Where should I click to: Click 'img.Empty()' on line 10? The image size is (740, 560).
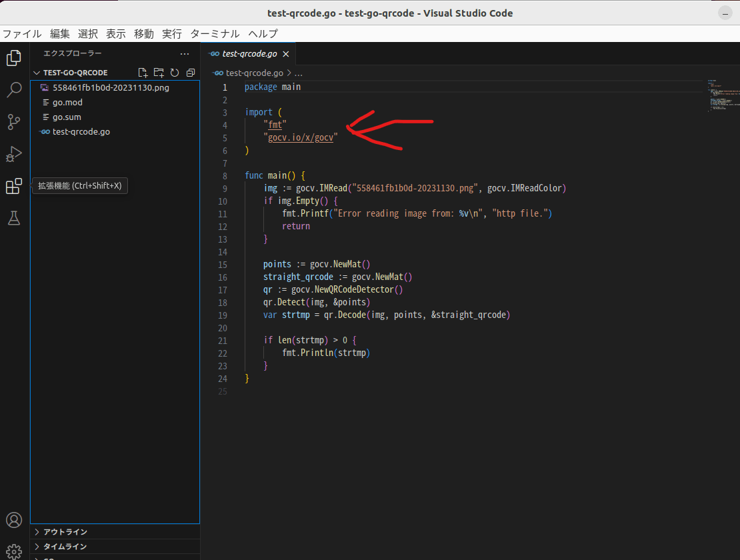coord(303,201)
